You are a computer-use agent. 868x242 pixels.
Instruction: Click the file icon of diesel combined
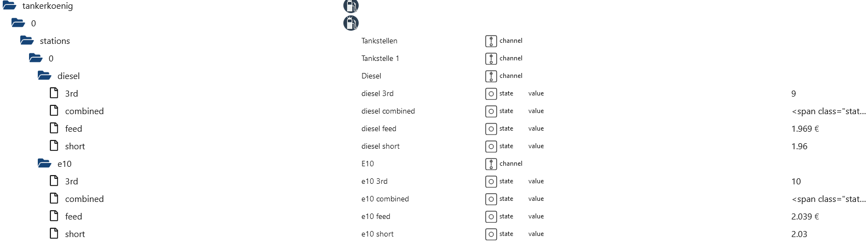54,111
